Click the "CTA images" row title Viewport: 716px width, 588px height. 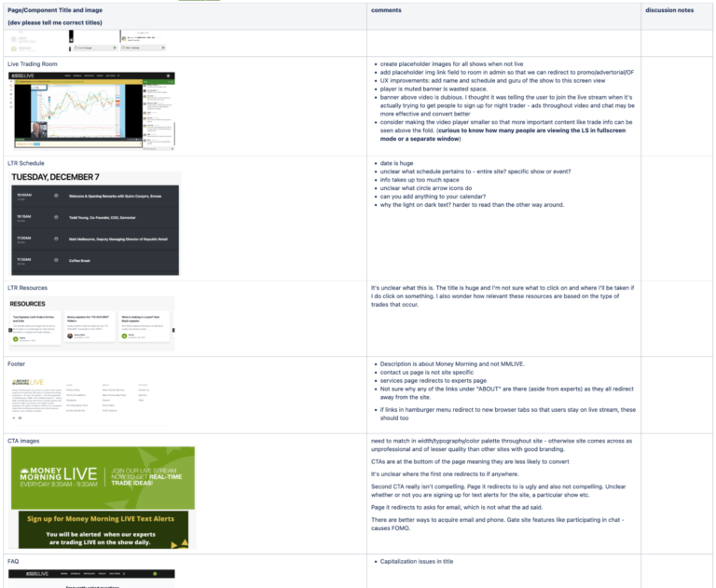(x=23, y=441)
